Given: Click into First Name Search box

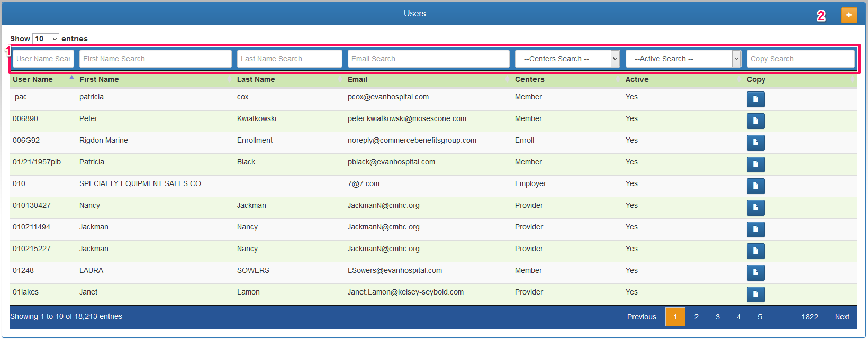Looking at the screenshot, I should point(155,59).
